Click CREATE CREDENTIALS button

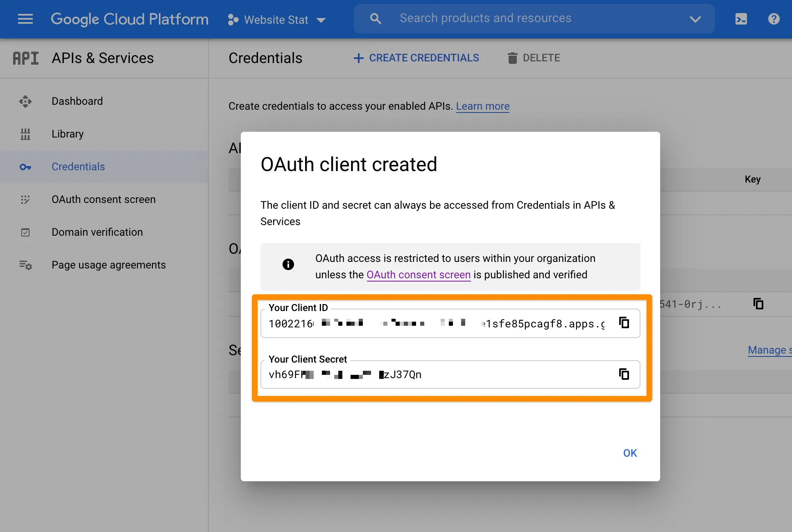[416, 58]
